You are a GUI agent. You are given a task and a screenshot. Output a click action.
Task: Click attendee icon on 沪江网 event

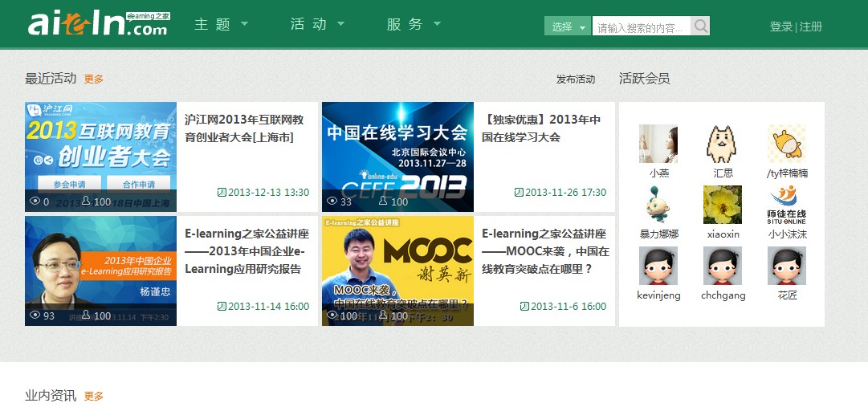click(x=86, y=201)
